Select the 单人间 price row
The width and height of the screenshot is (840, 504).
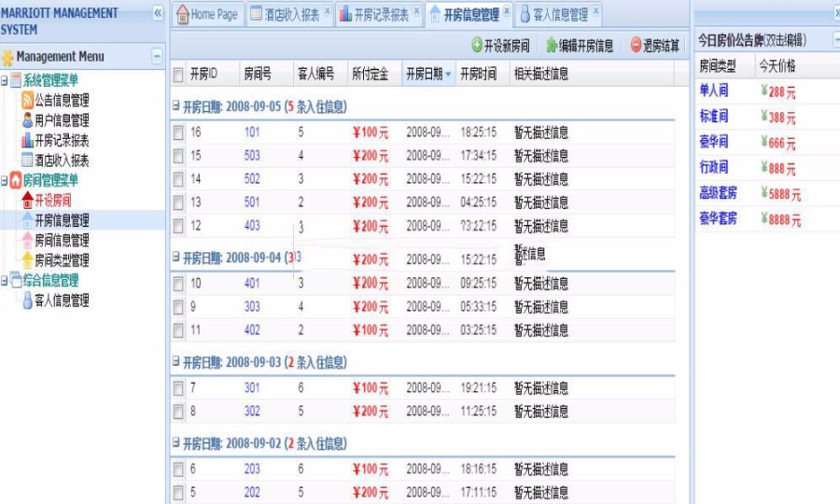(x=767, y=91)
